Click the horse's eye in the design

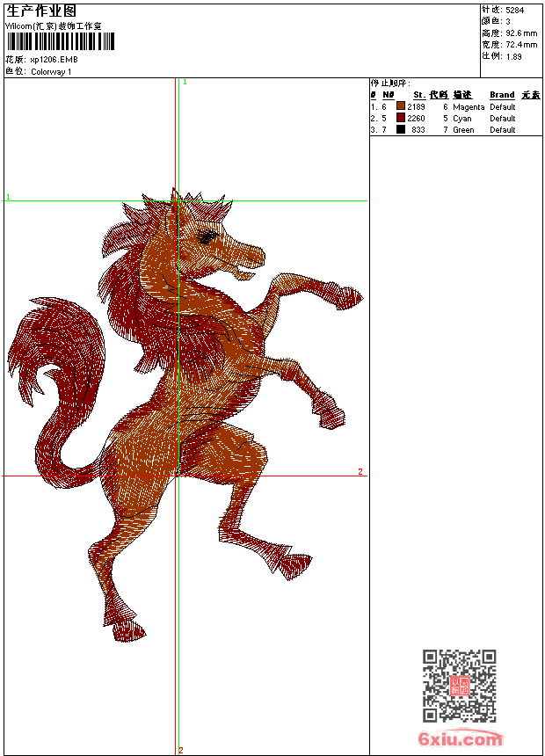(207, 236)
